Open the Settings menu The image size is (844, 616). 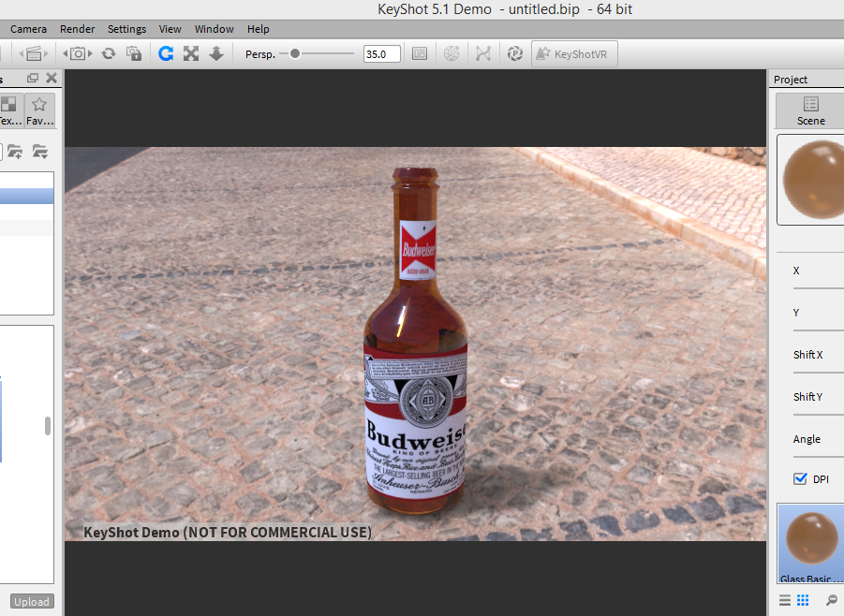coord(126,29)
